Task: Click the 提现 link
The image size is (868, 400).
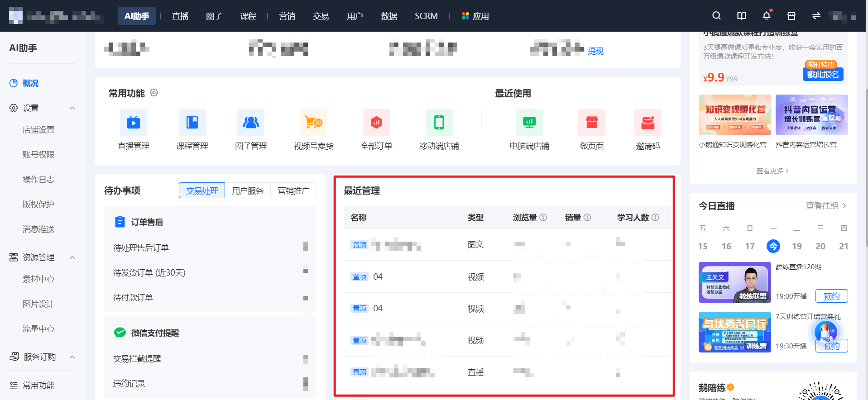Action: 595,51
